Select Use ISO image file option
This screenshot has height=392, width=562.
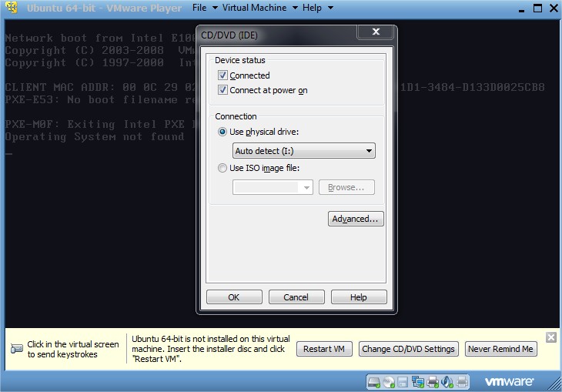[222, 168]
